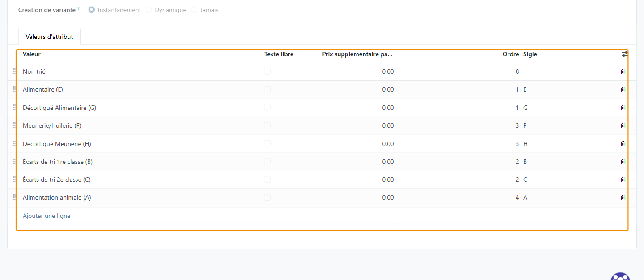Click the row handle for Écarts 1re classe (B)

pyautogui.click(x=14, y=162)
